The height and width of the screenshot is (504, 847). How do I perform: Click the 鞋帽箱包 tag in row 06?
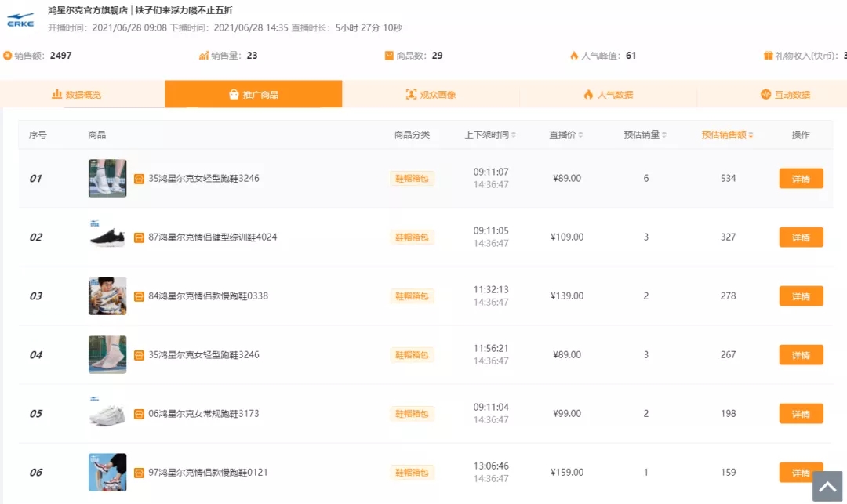point(413,473)
